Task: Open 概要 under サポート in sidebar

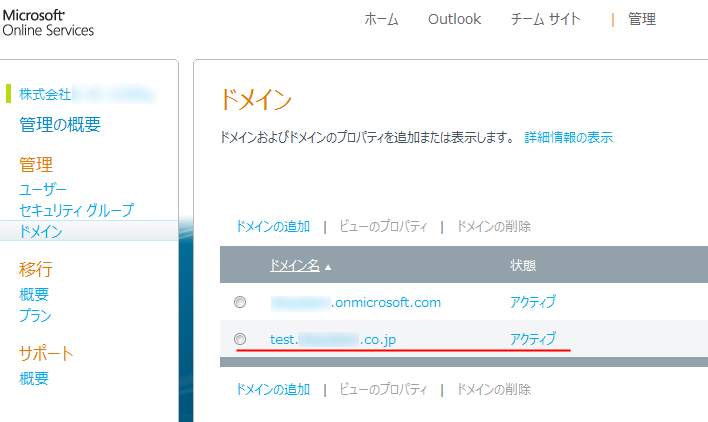Action: 33,378
